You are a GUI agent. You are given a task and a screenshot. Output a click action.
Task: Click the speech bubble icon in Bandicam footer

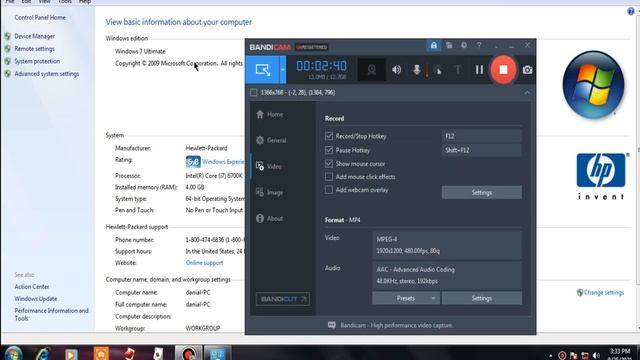coord(331,325)
